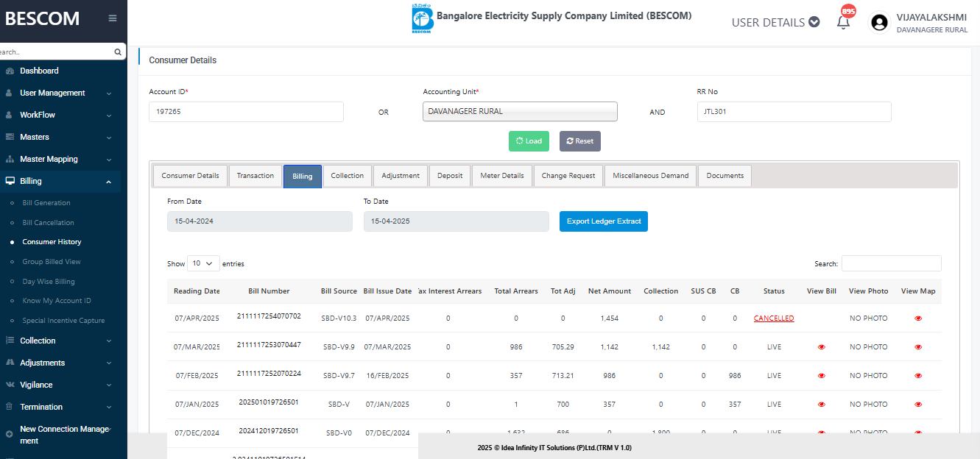This screenshot has width=980, height=459.
Task: Expand sidebar Collection using its chevron
Action: 109,341
